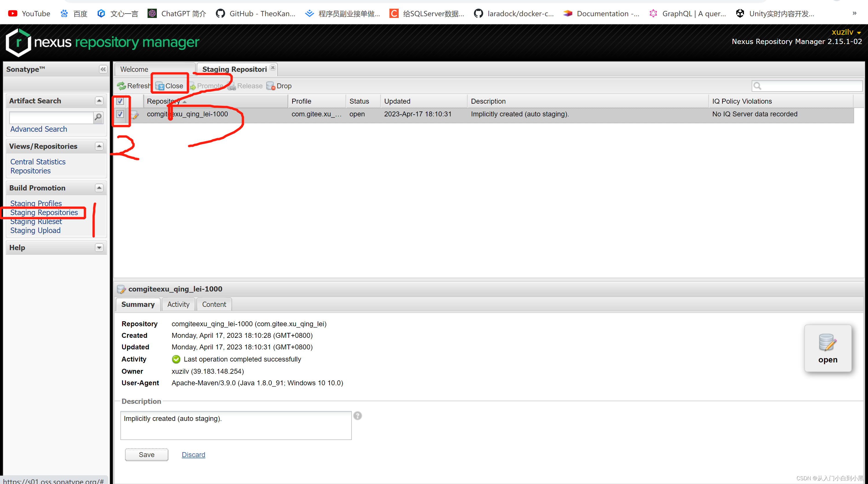868x484 pixels.
Task: Switch to the Activity tab
Action: point(178,304)
